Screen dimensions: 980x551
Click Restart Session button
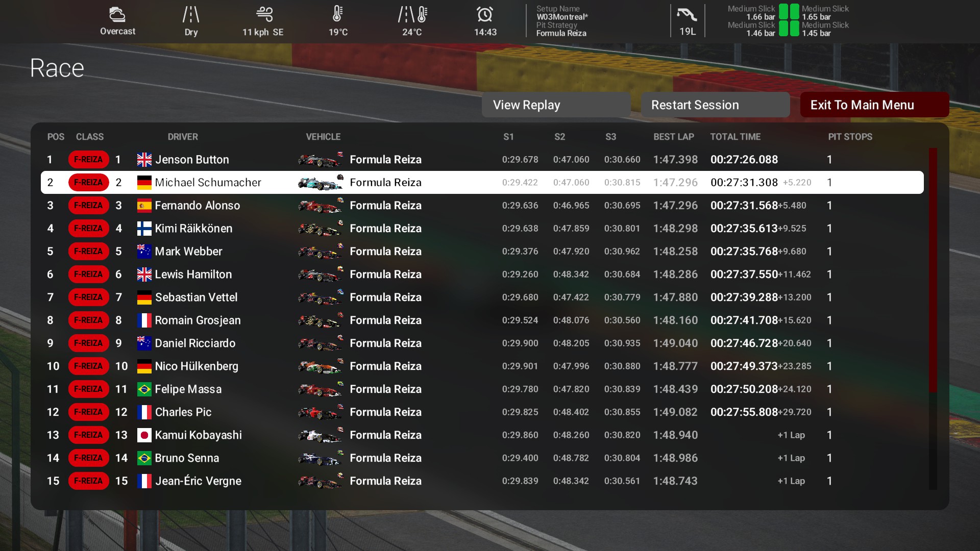(715, 105)
